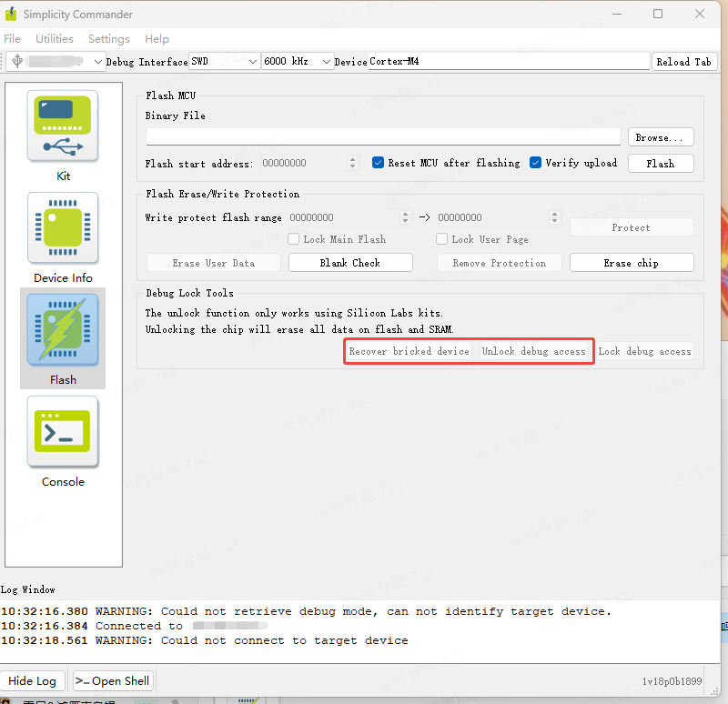
Task: Click the Simplicity Commander title bar icon
Action: (x=11, y=15)
